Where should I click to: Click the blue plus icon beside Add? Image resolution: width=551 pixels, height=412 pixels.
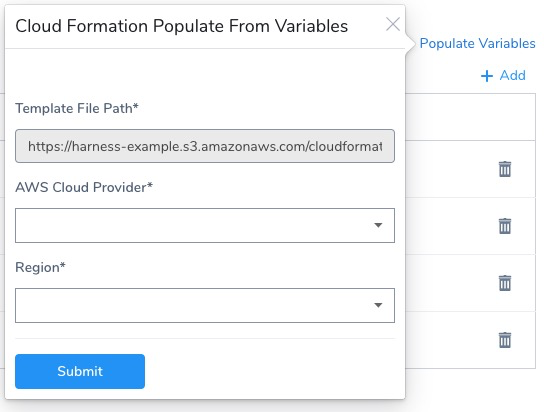[487, 76]
